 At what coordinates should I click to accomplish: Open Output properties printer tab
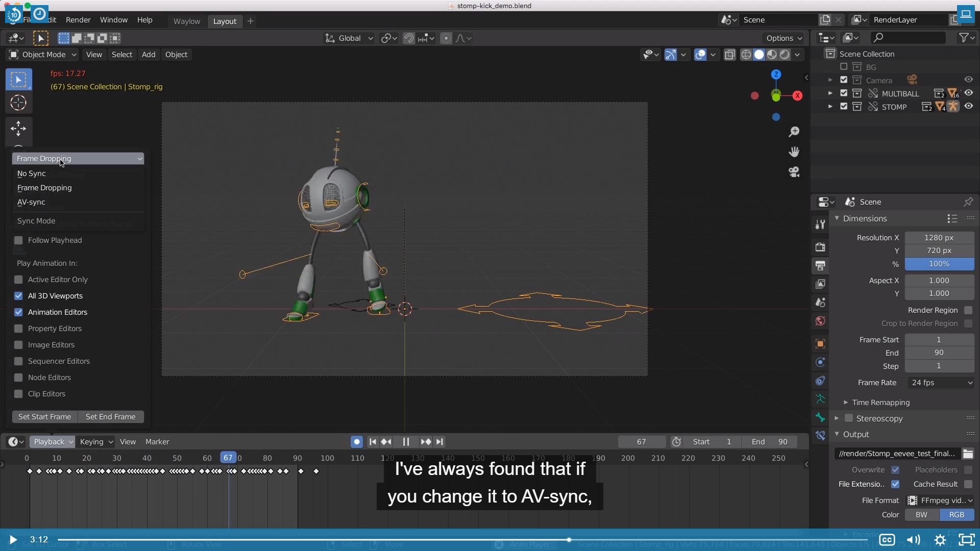[x=820, y=266]
